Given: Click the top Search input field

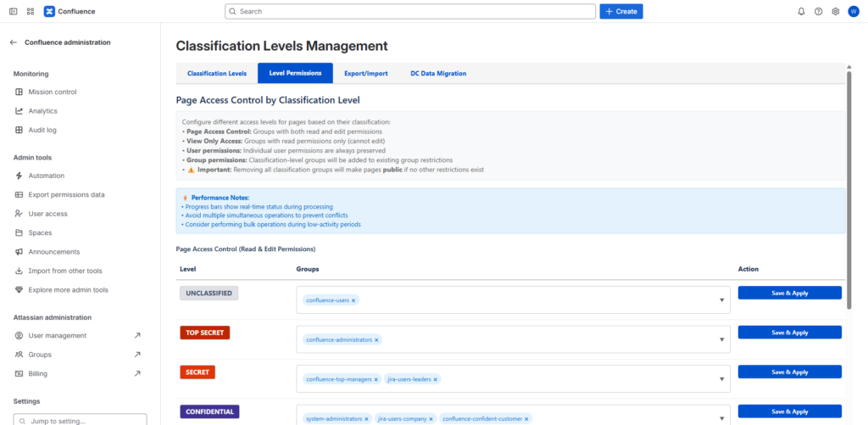Looking at the screenshot, I should (410, 12).
